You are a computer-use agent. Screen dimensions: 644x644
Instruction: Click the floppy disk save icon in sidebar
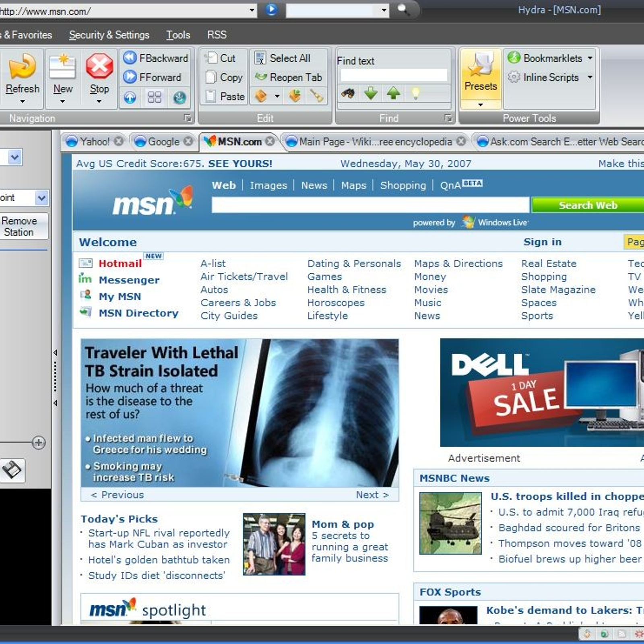pyautogui.click(x=12, y=470)
